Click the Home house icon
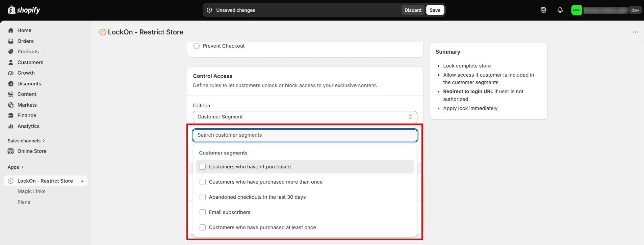 click(11, 30)
